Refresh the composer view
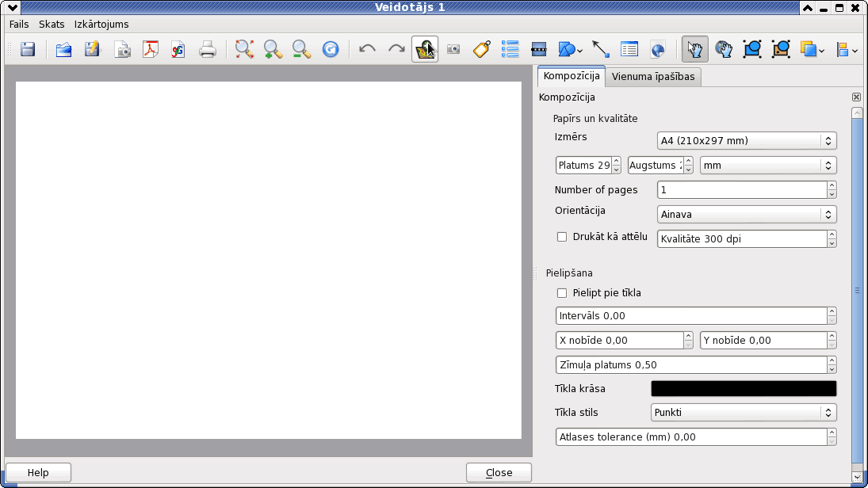Image resolution: width=868 pixels, height=488 pixels. [x=331, y=50]
